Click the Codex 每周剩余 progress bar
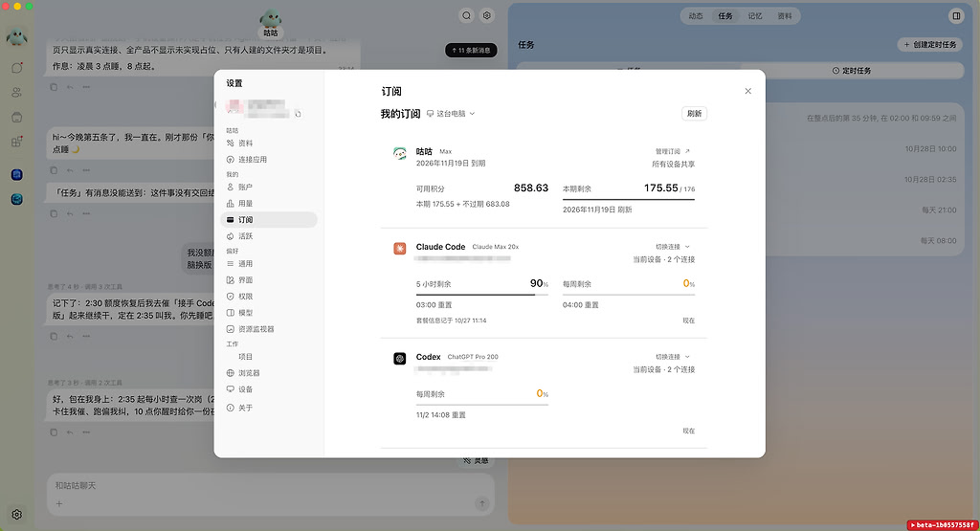This screenshot has height=531, width=980. [482, 404]
